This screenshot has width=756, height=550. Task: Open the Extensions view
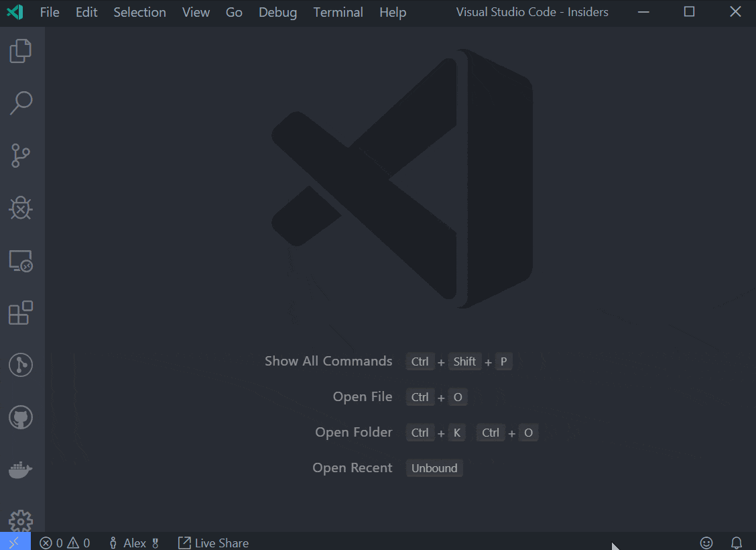click(21, 313)
